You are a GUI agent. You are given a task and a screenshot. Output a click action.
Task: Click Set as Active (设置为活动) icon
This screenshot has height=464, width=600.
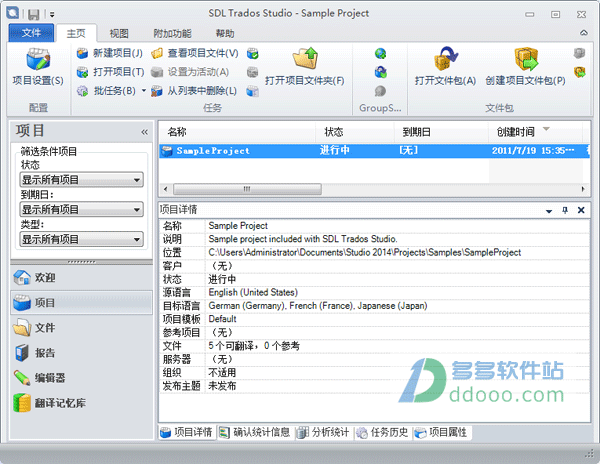tap(157, 72)
